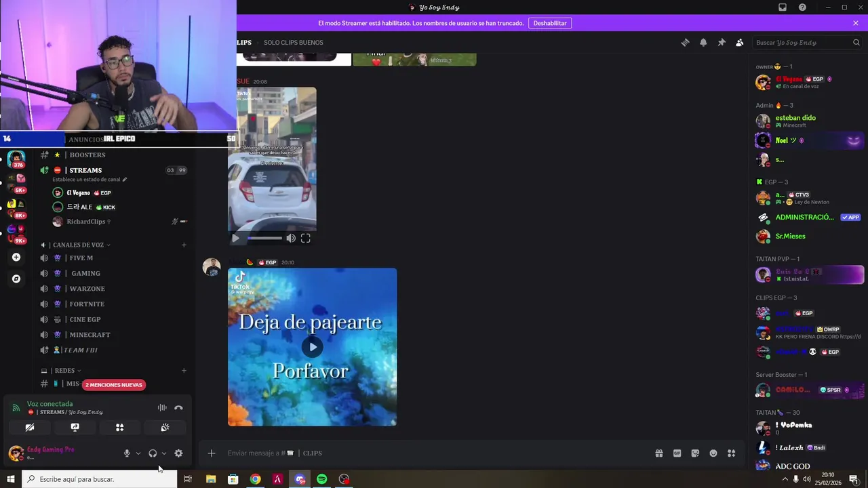
Task: Click Add a Server plus icon
Action: pyautogui.click(x=16, y=258)
